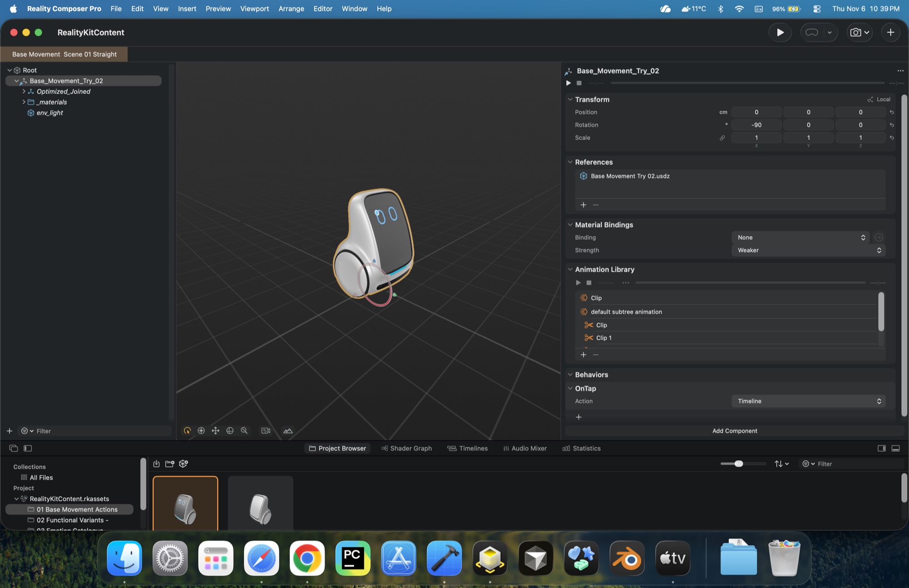This screenshot has height=588, width=909.
Task: Open the sort order menu in the Project Browser
Action: (x=782, y=463)
